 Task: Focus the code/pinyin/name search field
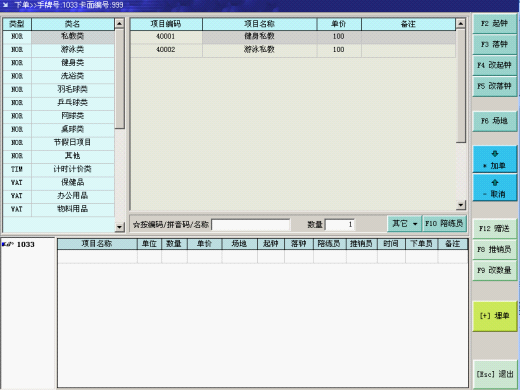(251, 225)
